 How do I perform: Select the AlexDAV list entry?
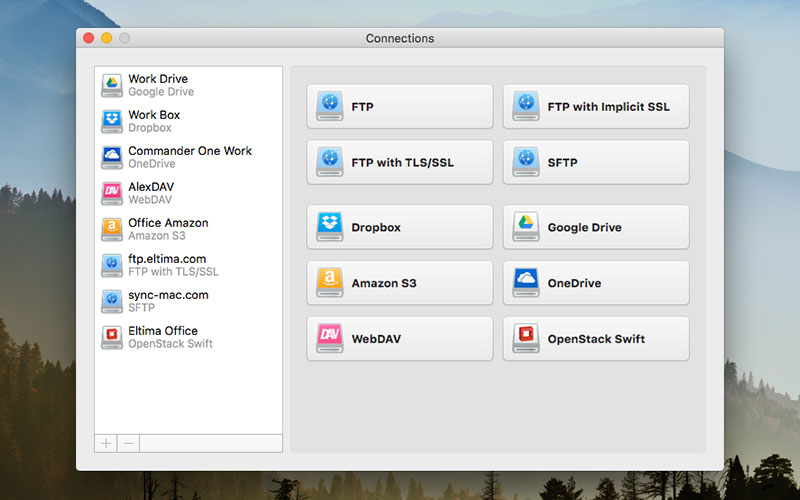click(188, 193)
